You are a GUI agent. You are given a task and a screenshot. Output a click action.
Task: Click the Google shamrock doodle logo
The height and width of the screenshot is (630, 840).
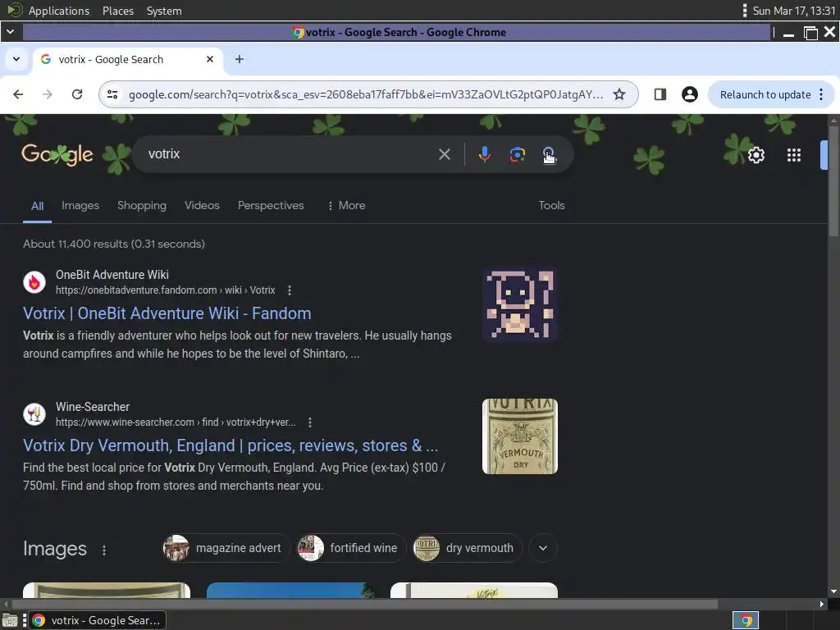coord(57,155)
